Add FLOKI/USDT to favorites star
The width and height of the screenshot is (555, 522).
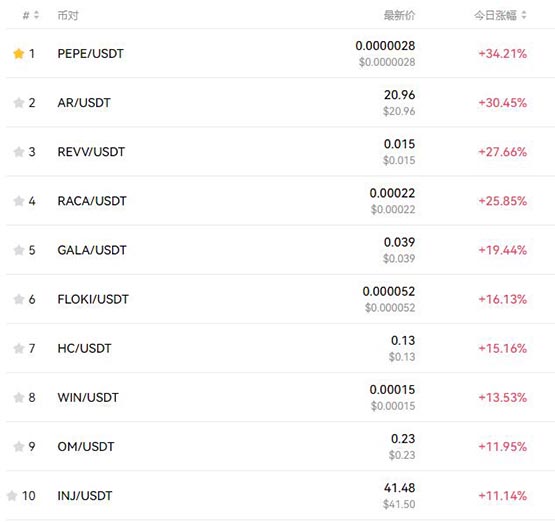[x=18, y=299]
